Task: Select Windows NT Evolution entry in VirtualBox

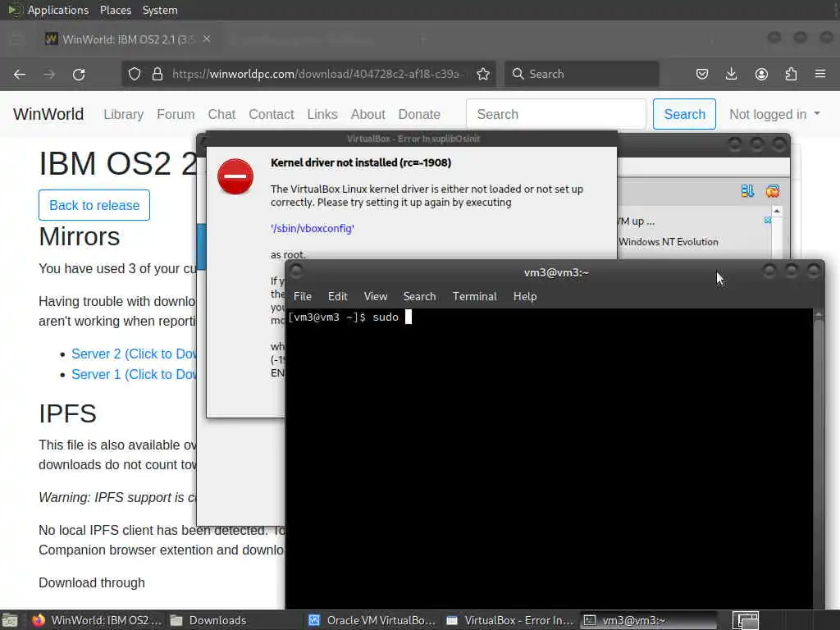Action: (x=668, y=242)
